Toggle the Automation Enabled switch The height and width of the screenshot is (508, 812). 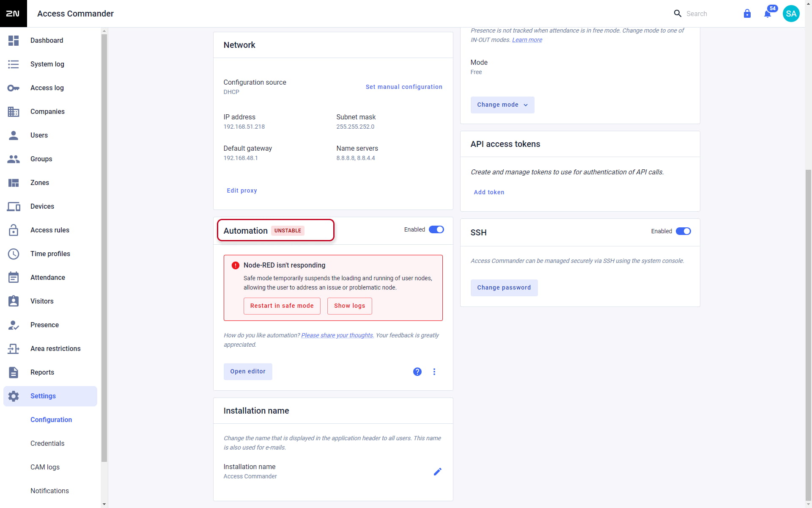(436, 229)
